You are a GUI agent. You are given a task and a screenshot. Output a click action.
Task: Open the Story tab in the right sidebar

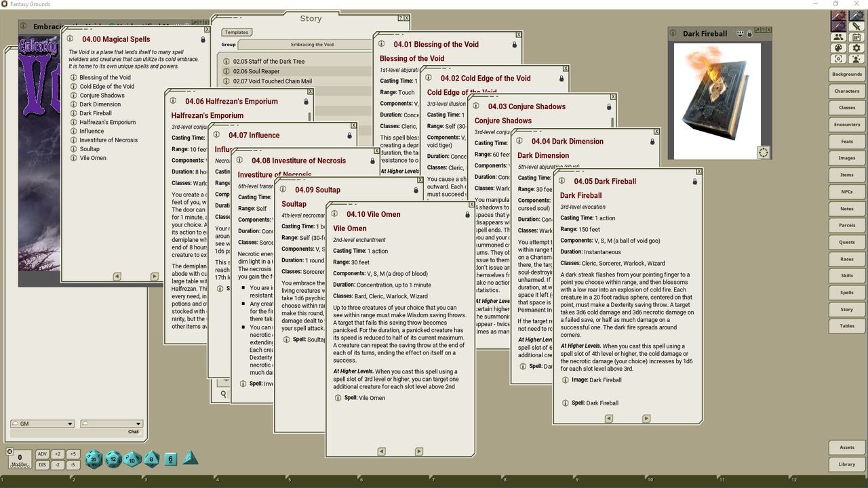[x=846, y=309]
